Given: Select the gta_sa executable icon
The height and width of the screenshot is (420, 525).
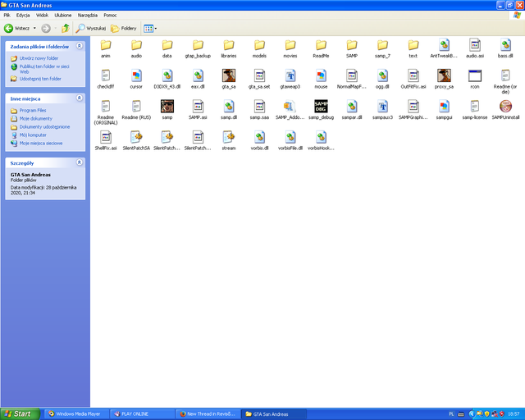Looking at the screenshot, I should 229,75.
